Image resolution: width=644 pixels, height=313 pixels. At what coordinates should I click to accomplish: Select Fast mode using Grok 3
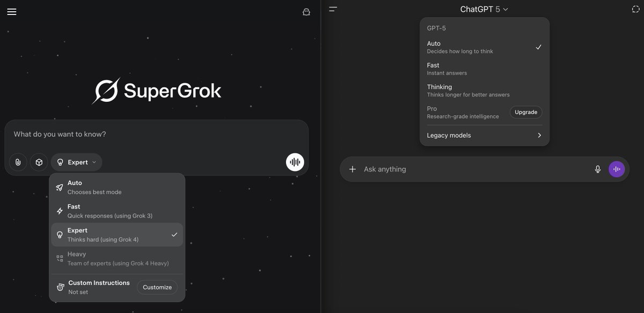(117, 211)
